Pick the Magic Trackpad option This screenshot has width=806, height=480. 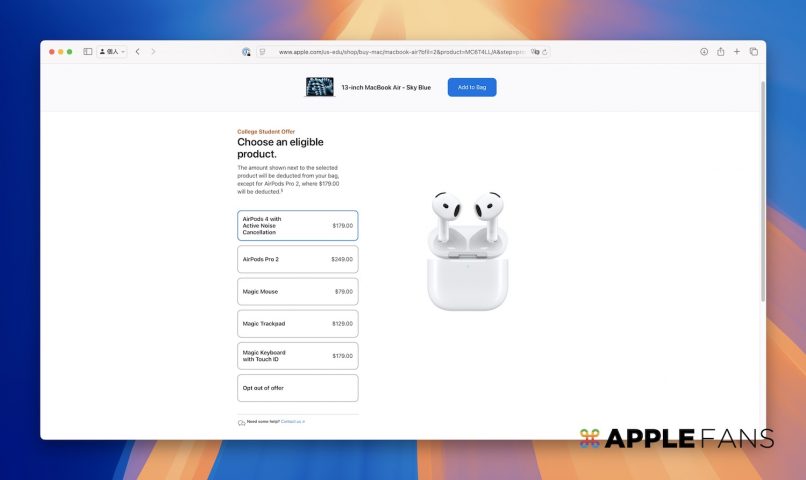point(297,323)
